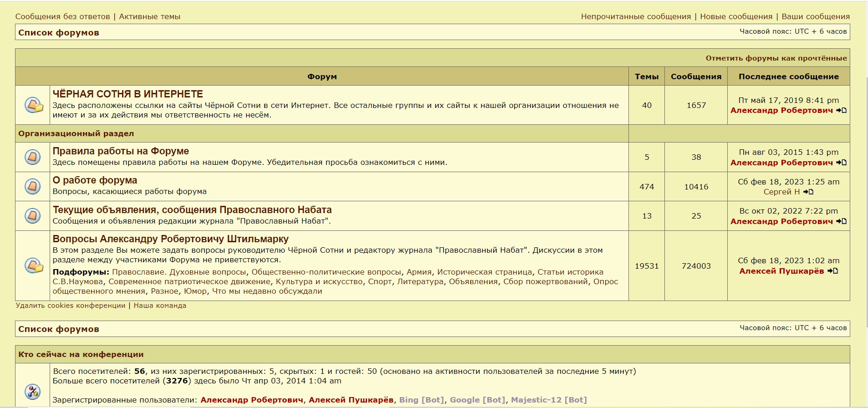The width and height of the screenshot is (868, 408).
Task: Click the top Список форумов breadcrumb
Action: [x=58, y=32]
